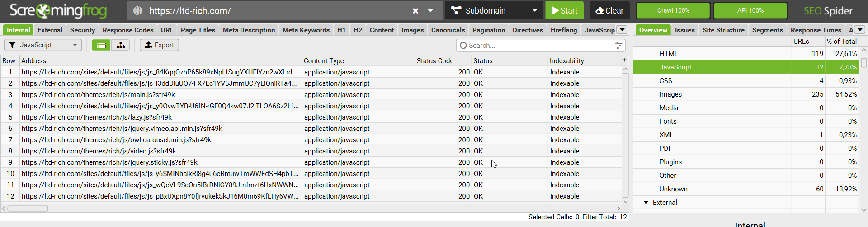Switch to list view icon
Screen dimensions: 868x227
click(x=101, y=45)
